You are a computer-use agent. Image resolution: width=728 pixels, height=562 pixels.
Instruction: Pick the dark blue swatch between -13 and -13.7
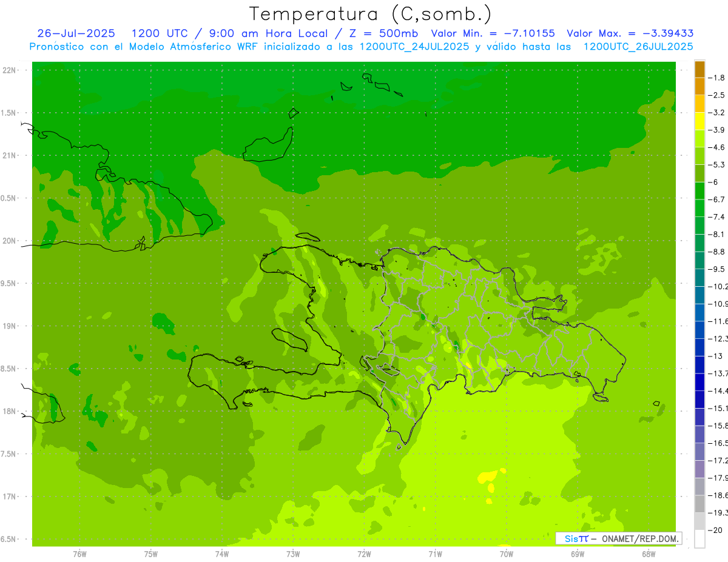click(x=699, y=364)
